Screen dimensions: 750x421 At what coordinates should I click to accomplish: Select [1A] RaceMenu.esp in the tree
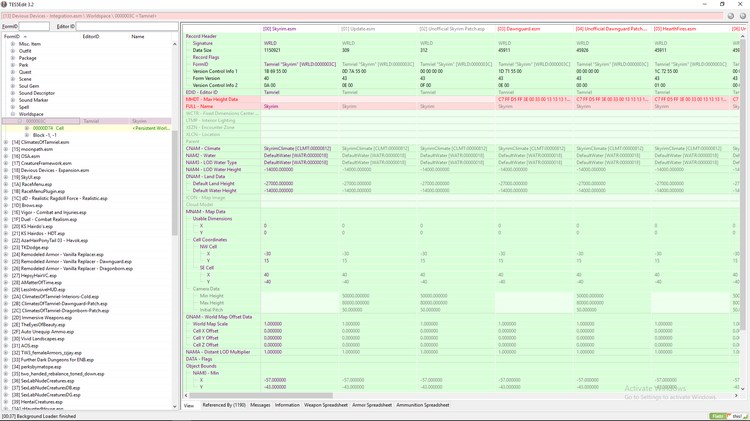(x=32, y=185)
